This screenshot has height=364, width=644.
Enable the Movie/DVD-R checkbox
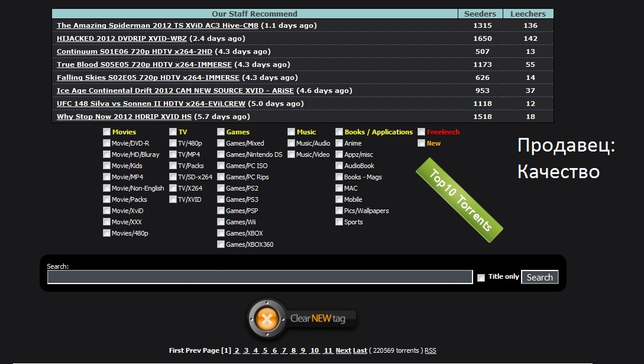point(107,143)
